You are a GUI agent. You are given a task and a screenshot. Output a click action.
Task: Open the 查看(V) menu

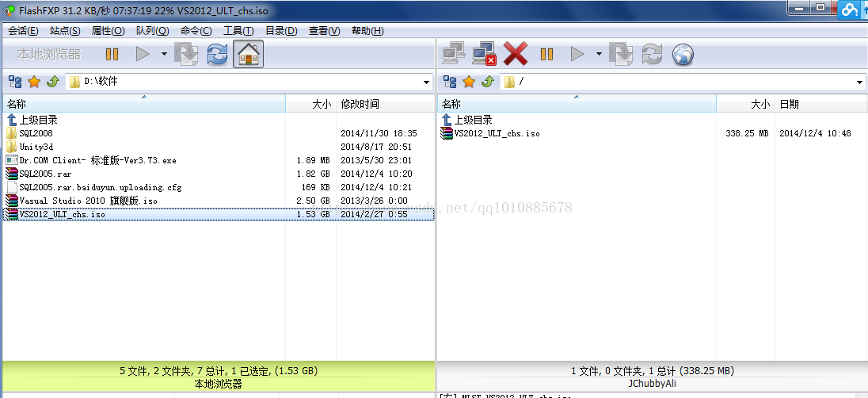tap(325, 31)
